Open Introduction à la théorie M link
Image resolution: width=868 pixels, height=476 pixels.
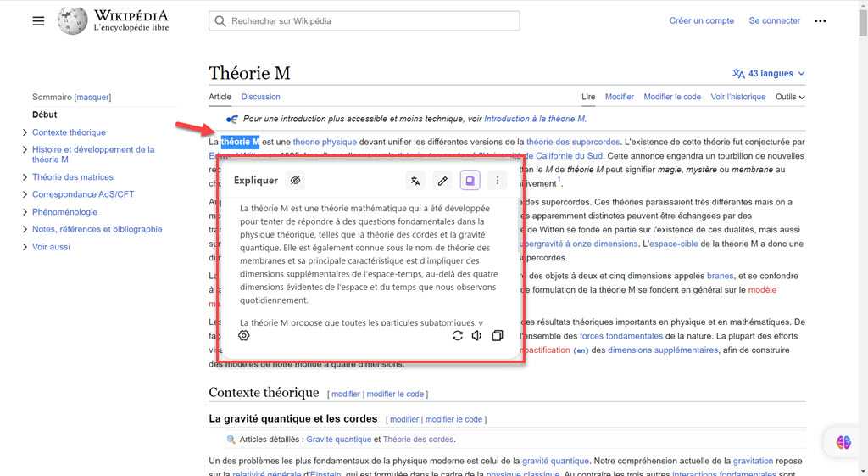click(534, 119)
